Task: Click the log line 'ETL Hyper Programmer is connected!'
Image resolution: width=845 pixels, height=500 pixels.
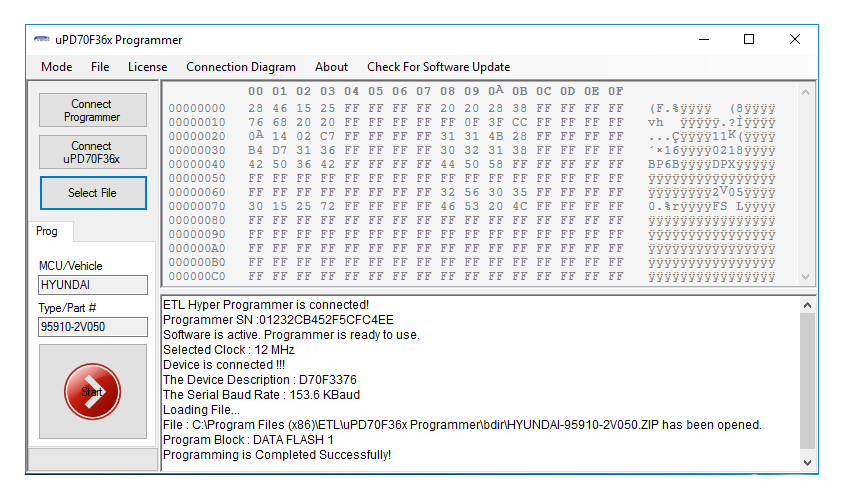Action: [266, 305]
